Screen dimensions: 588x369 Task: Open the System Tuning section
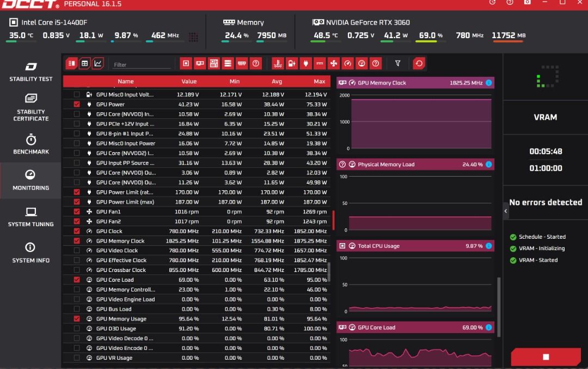(30, 217)
